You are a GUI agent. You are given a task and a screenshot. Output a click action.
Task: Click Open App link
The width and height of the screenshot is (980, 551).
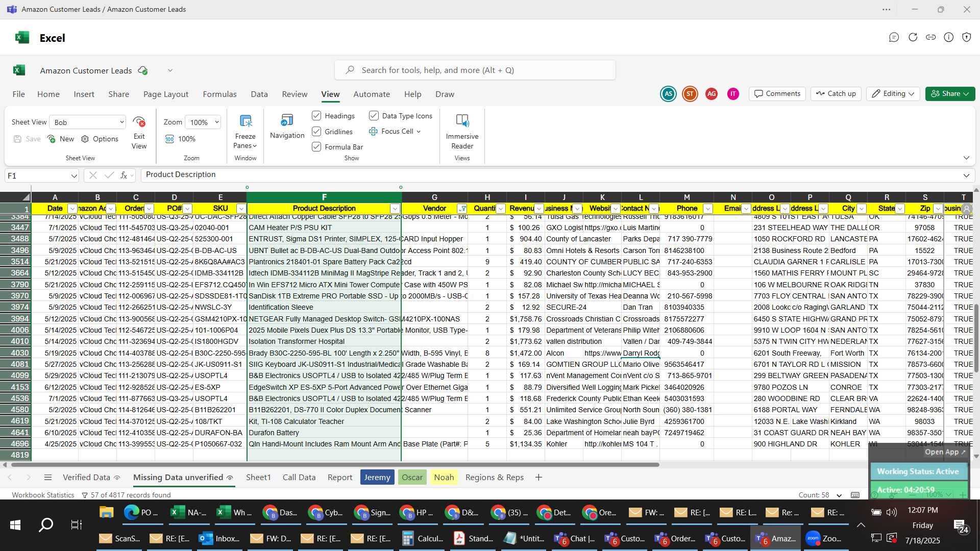pos(945,452)
